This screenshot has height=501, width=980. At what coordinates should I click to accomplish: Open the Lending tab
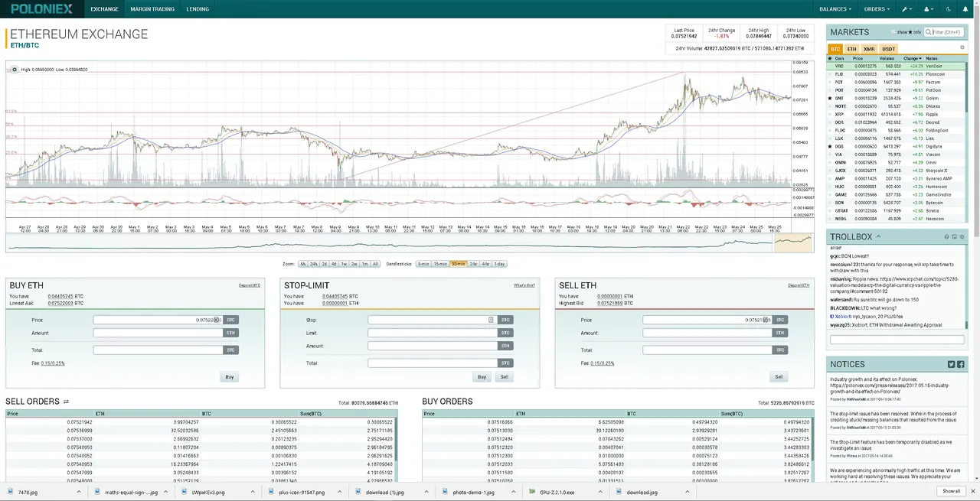(198, 9)
